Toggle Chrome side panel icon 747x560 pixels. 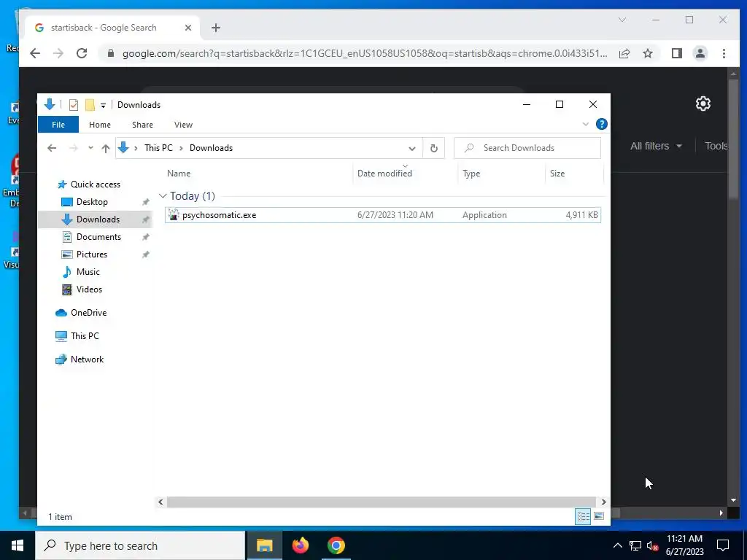[676, 53]
